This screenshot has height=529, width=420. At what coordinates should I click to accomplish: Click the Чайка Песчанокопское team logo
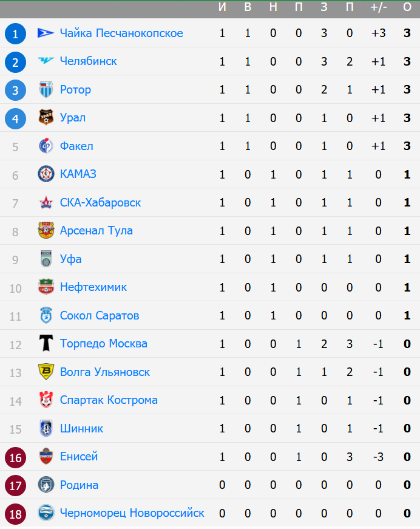coord(46,33)
